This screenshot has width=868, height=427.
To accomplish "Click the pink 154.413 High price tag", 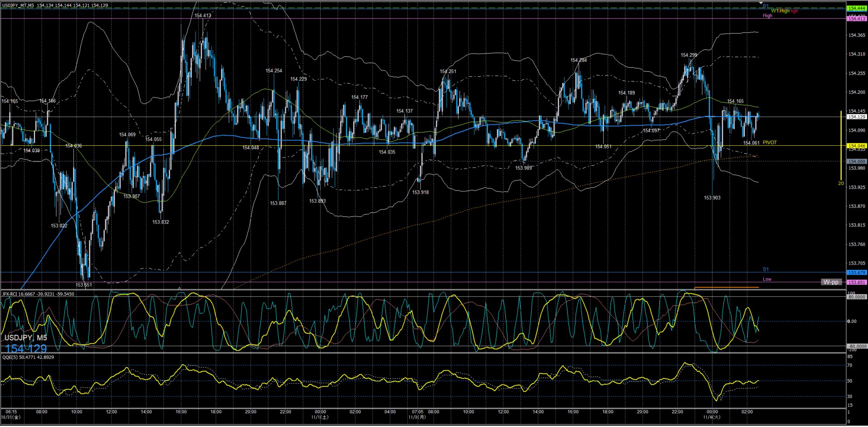I will [856, 19].
